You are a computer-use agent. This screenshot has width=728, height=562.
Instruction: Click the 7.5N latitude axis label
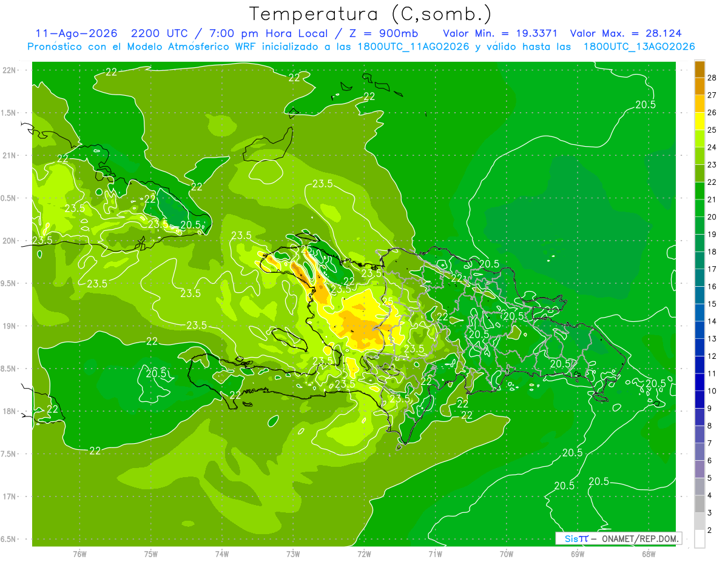pos(8,453)
